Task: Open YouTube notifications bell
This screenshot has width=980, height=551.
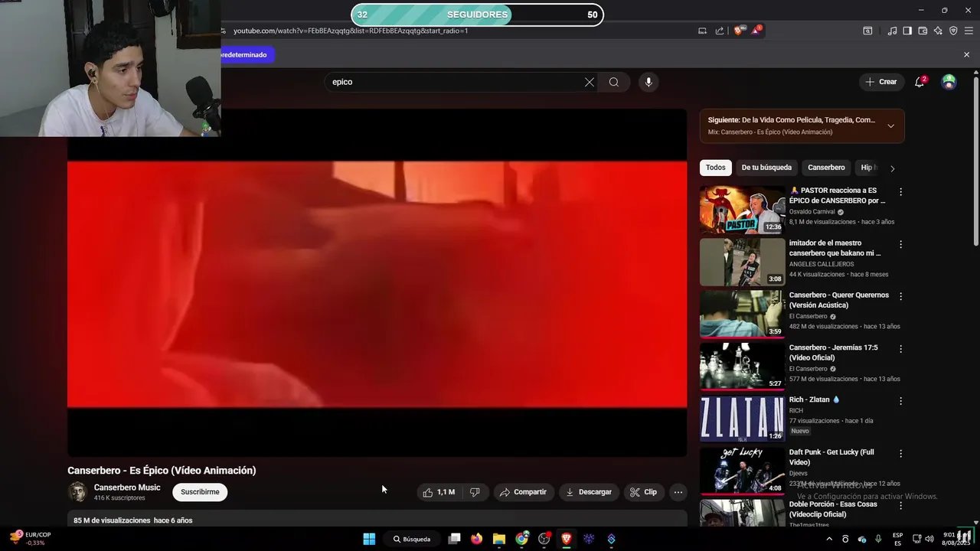Action: coord(920,82)
